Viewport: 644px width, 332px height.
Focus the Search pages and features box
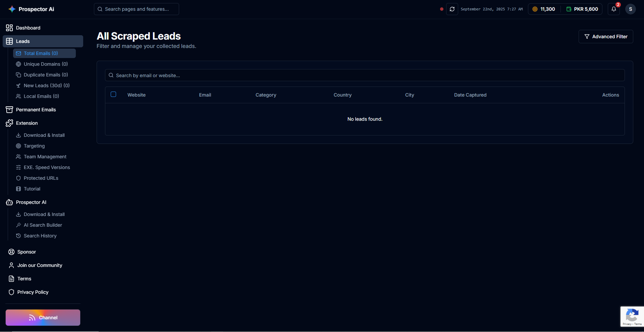click(x=137, y=9)
